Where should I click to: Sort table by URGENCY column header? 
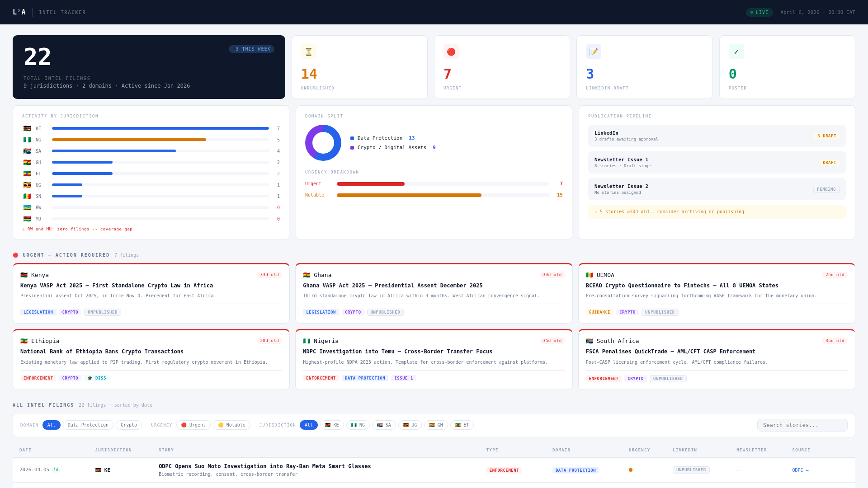point(639,450)
